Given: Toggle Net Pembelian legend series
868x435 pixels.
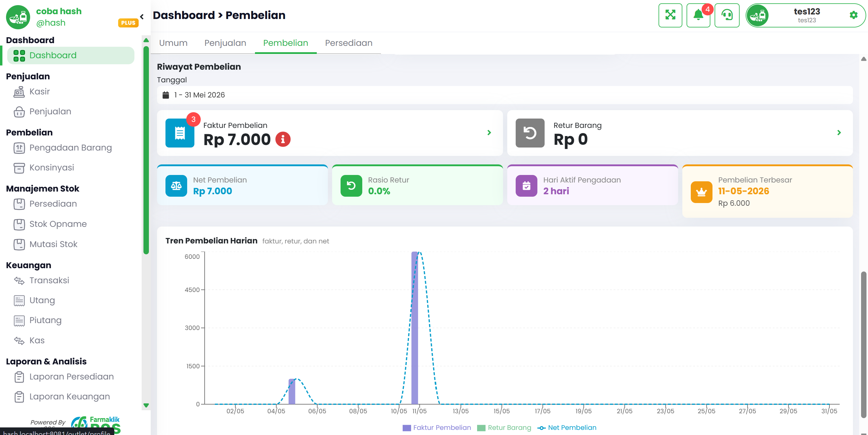Looking at the screenshot, I should (x=567, y=428).
